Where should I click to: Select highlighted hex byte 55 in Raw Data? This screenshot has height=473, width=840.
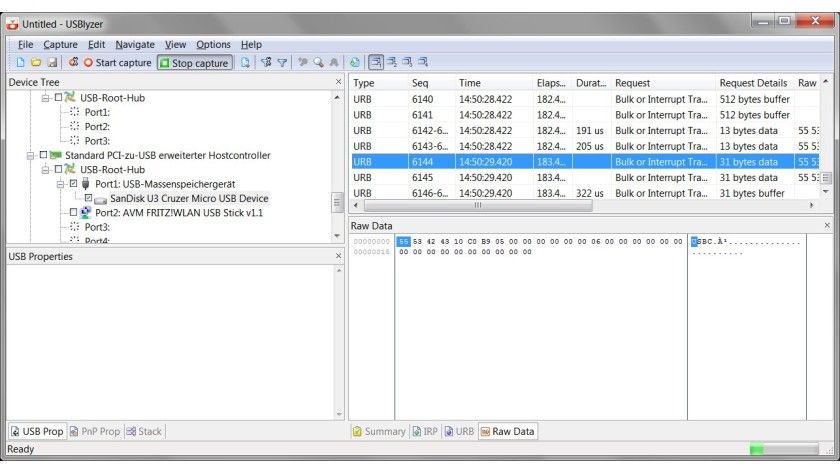(403, 242)
